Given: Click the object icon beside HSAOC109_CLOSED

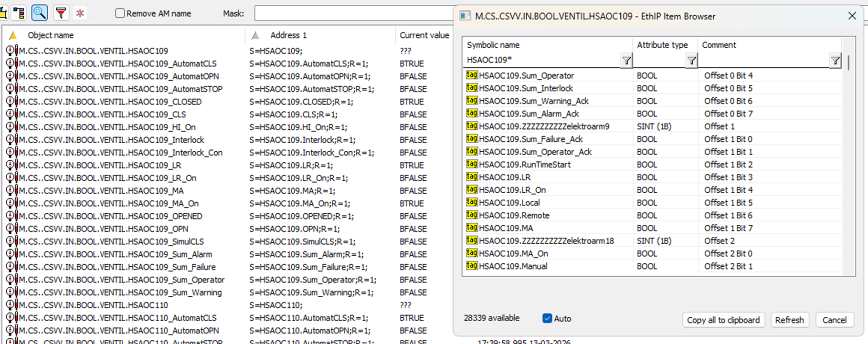Looking at the screenshot, I should (11, 102).
